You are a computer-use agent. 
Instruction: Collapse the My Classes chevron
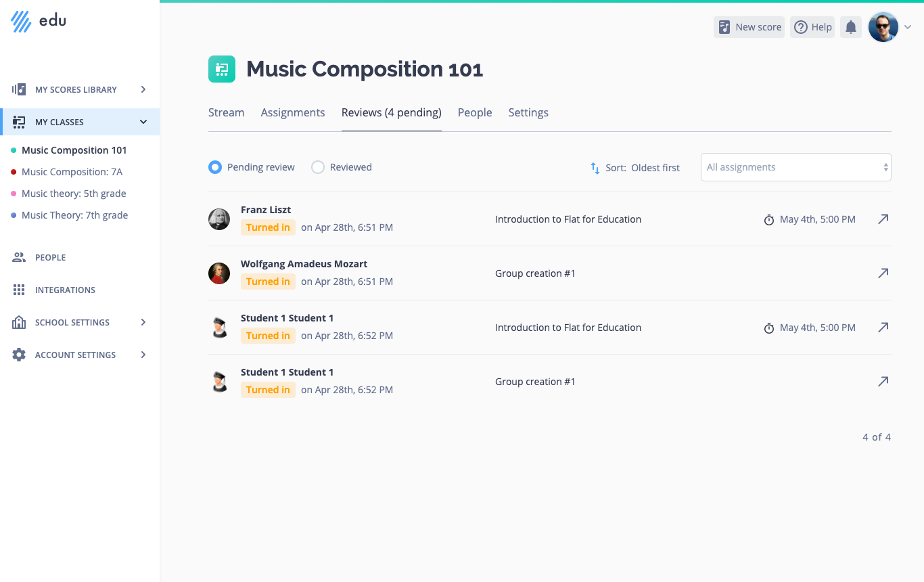(143, 122)
